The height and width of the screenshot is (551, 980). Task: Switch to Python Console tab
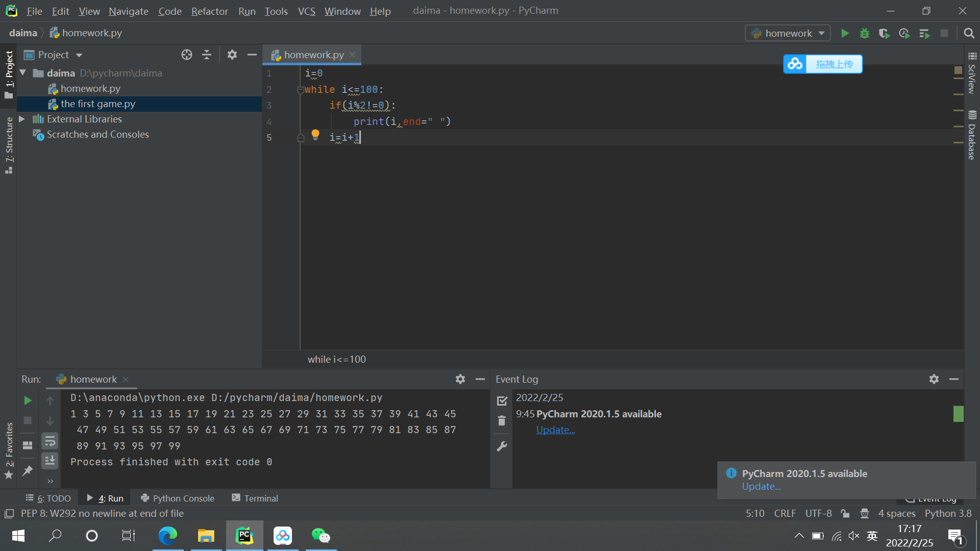pos(178,498)
